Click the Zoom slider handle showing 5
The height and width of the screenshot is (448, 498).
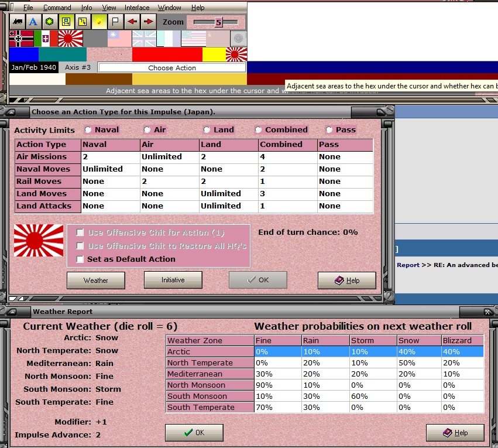(x=218, y=22)
